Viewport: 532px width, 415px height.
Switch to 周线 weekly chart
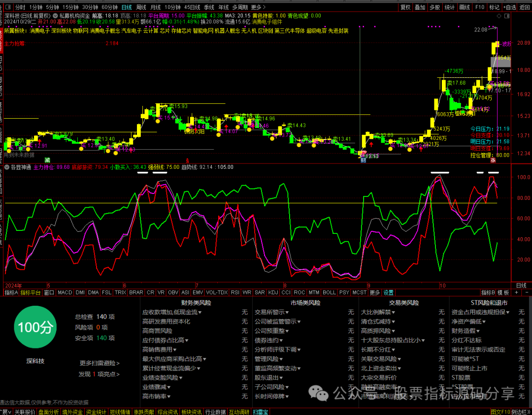coord(141,7)
